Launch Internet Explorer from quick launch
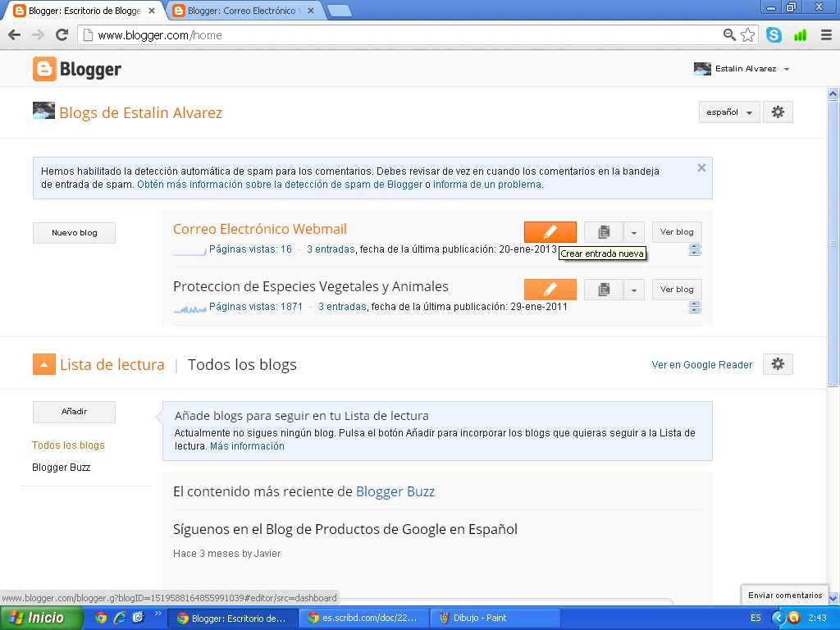The image size is (840, 630). click(120, 618)
